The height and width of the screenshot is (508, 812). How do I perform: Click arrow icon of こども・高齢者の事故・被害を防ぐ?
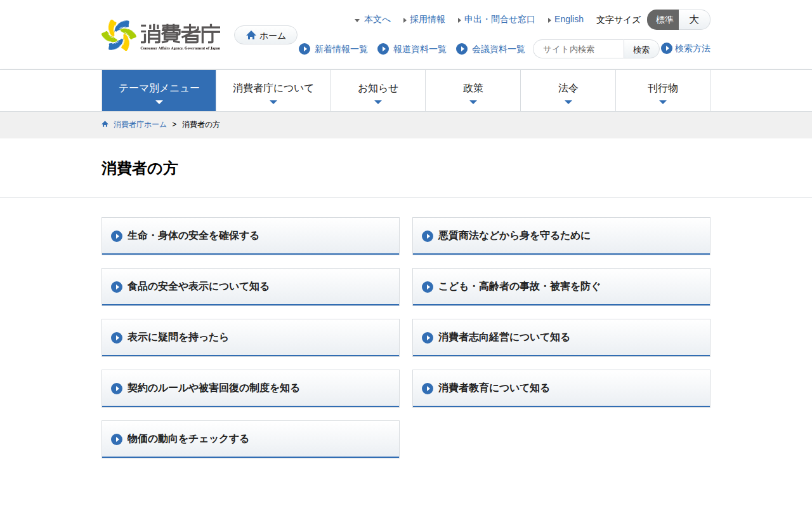pos(428,287)
